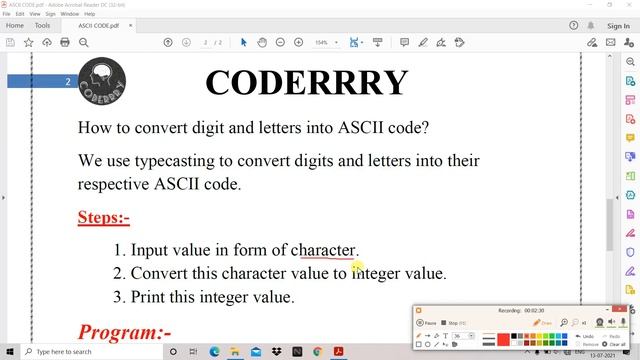Image resolution: width=640 pixels, height=360 pixels.
Task: Click the Windows Start button
Action: coord(10,351)
